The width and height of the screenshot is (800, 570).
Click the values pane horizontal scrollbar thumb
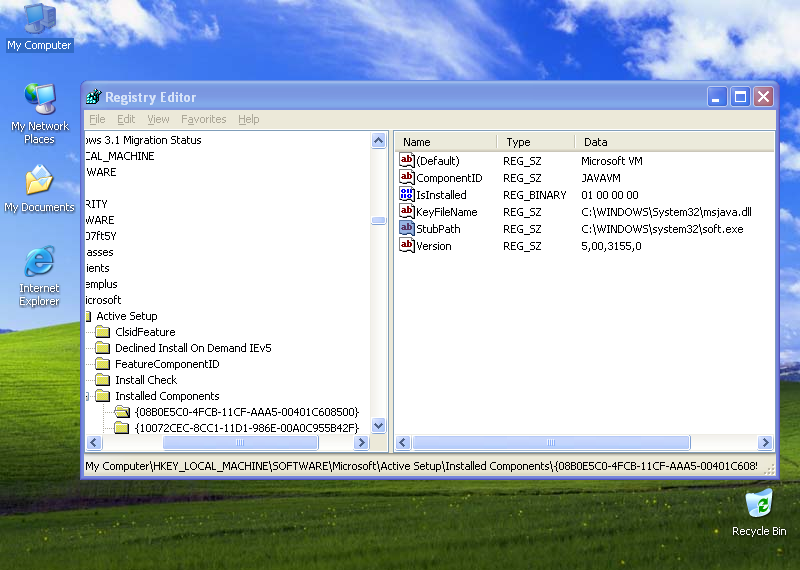click(x=551, y=442)
